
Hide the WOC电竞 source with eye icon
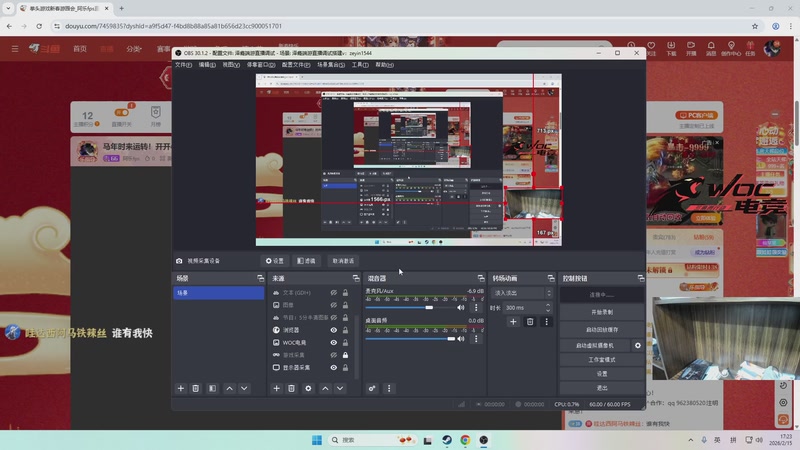(x=334, y=343)
